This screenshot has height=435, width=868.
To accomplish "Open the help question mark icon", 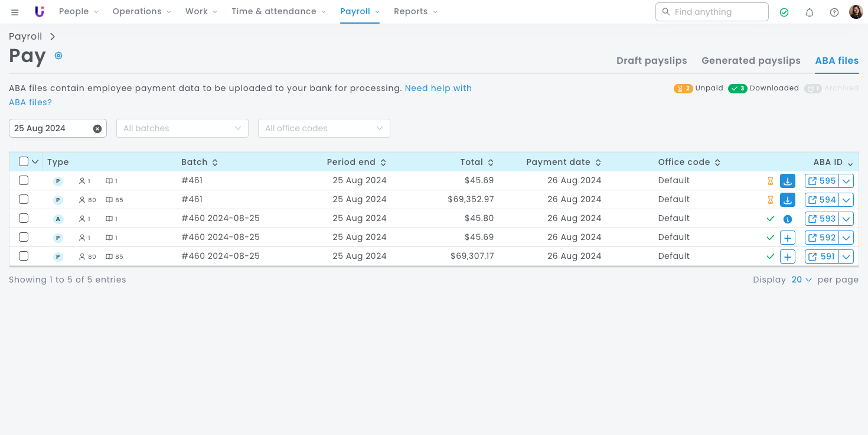I will click(834, 12).
